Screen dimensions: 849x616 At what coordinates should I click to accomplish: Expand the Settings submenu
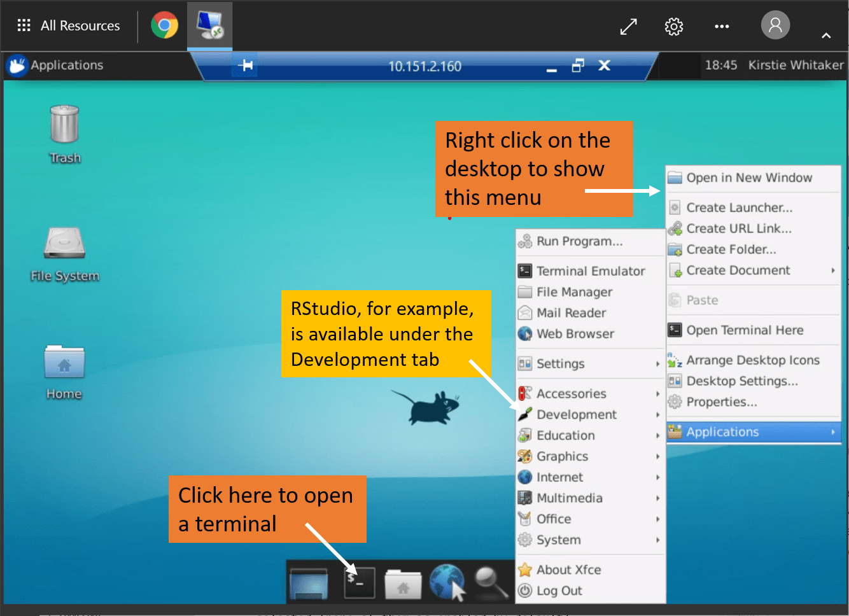point(590,364)
